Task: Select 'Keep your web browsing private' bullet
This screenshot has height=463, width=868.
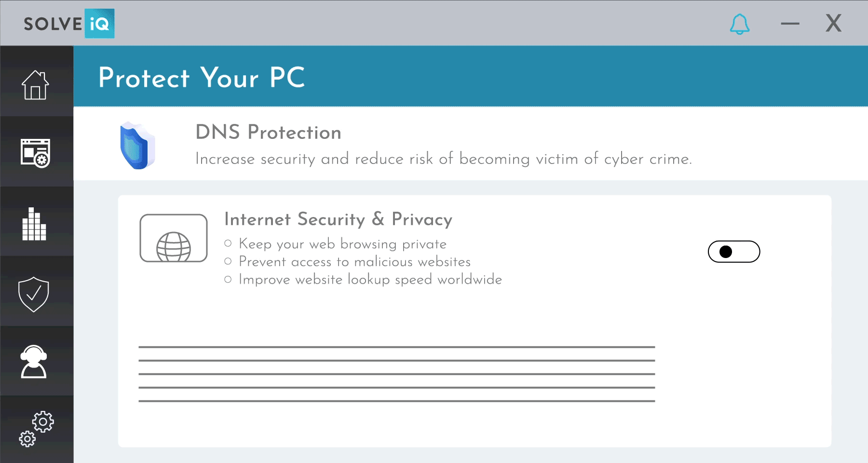Action: (342, 244)
